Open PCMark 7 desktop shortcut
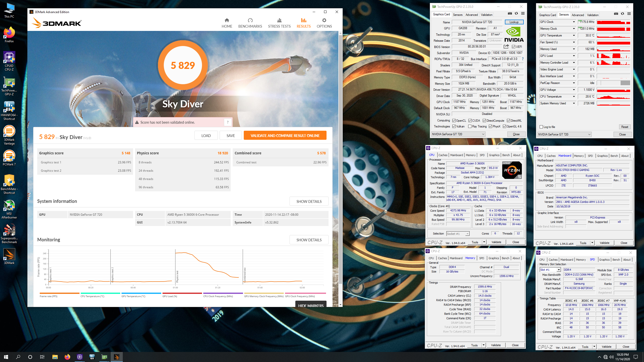This screenshot has height=362, width=644. (9, 158)
